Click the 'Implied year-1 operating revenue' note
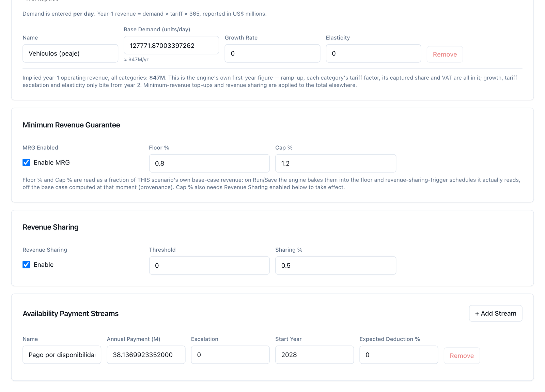Image resolution: width=545 pixels, height=392 pixels. click(x=270, y=81)
